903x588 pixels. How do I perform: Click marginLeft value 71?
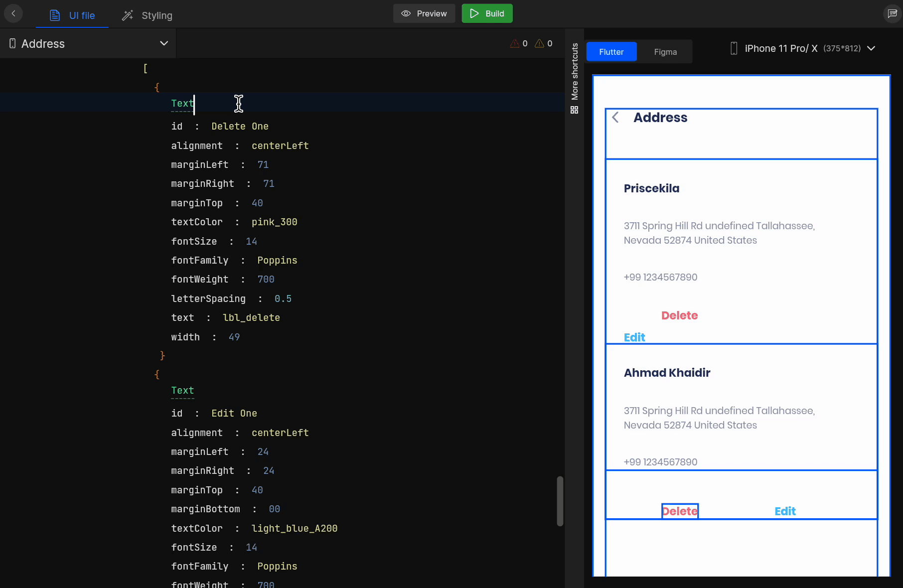263,165
